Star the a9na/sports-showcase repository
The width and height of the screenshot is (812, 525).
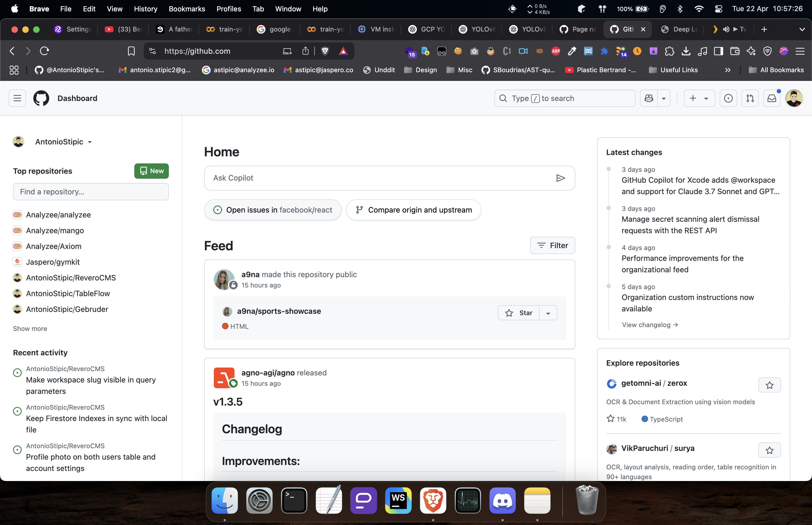point(519,313)
